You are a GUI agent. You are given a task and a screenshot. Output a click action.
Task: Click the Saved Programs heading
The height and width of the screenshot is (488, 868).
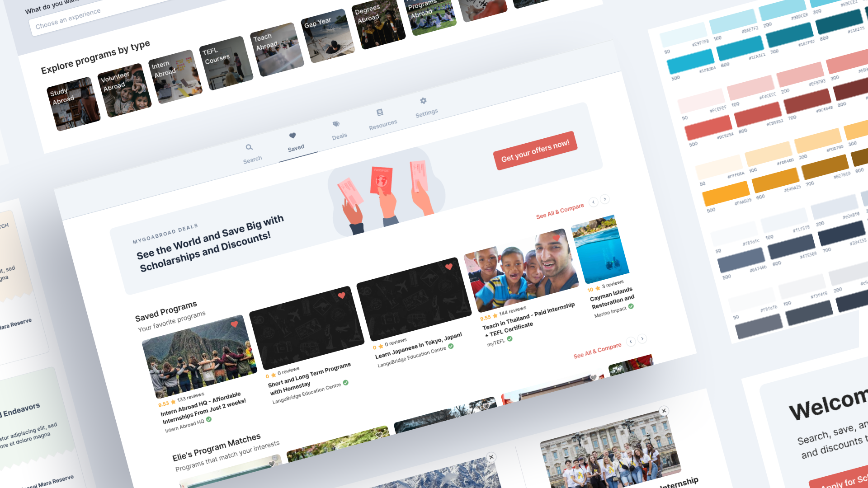pyautogui.click(x=166, y=311)
